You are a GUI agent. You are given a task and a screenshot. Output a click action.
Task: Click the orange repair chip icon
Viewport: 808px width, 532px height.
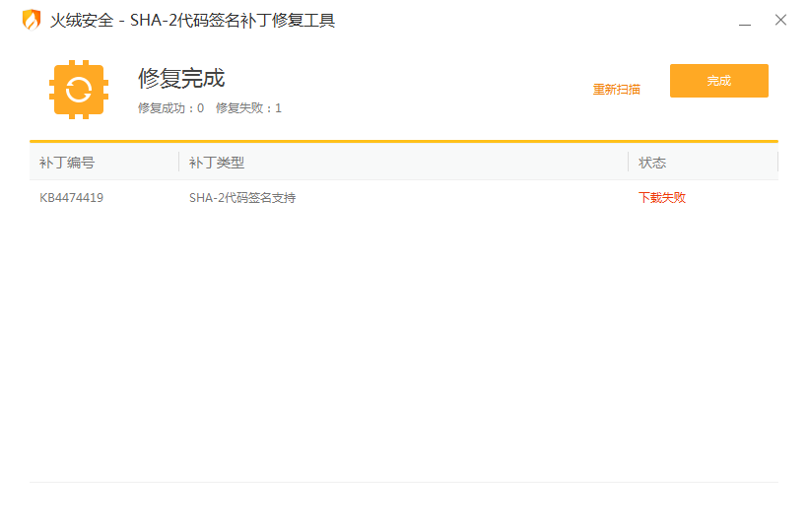(79, 90)
